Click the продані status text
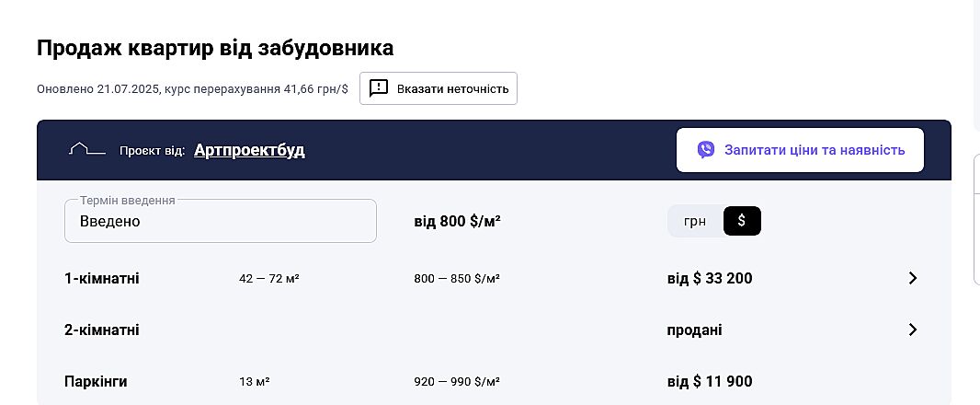This screenshot has height=405, width=980. [x=694, y=330]
